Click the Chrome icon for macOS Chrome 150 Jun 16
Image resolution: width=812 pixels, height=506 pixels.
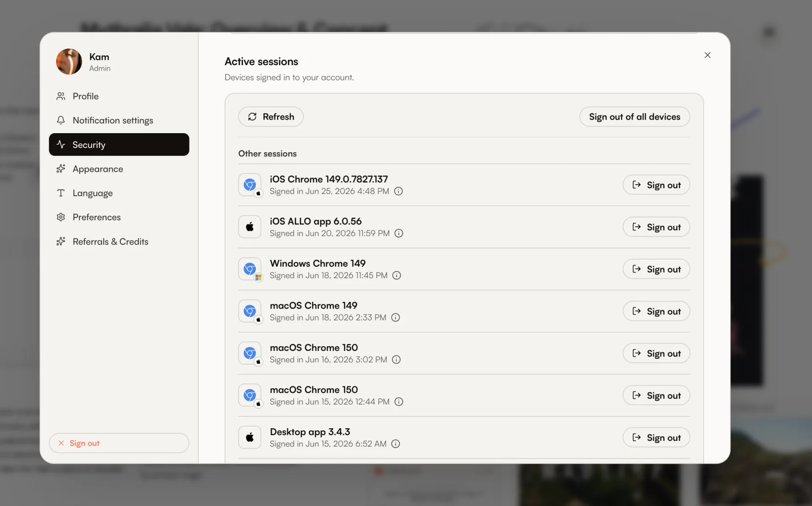[x=250, y=353]
